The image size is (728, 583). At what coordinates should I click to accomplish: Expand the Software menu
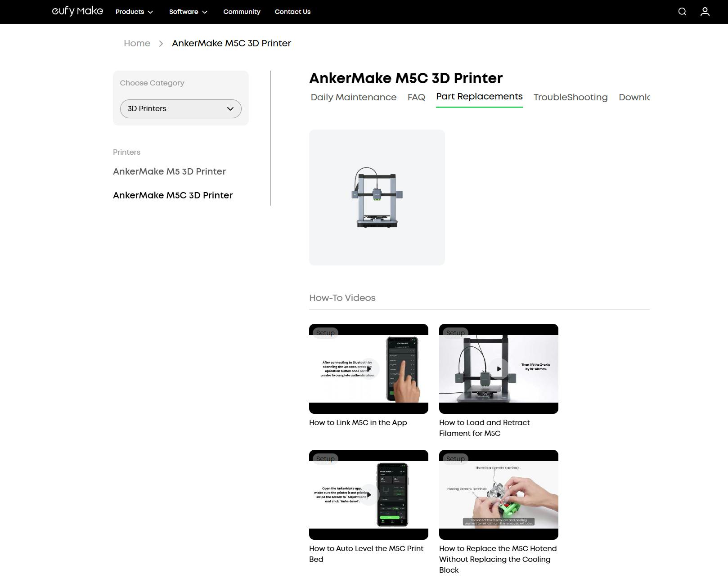tap(188, 12)
